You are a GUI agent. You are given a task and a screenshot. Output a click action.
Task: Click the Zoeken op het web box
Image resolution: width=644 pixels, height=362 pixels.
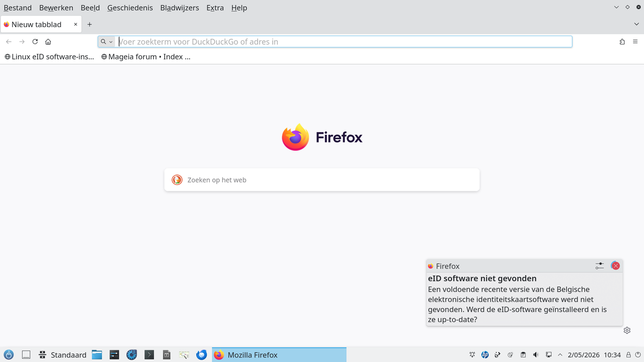[x=322, y=180]
